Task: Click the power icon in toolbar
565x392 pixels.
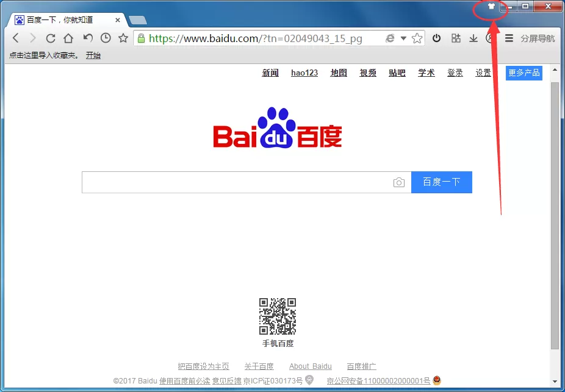Action: pos(437,37)
